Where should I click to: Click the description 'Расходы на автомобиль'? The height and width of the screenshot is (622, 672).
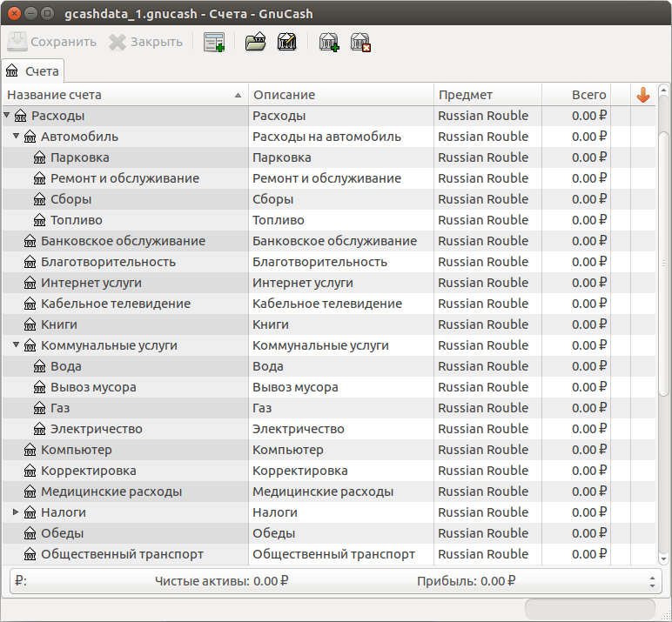(x=326, y=137)
